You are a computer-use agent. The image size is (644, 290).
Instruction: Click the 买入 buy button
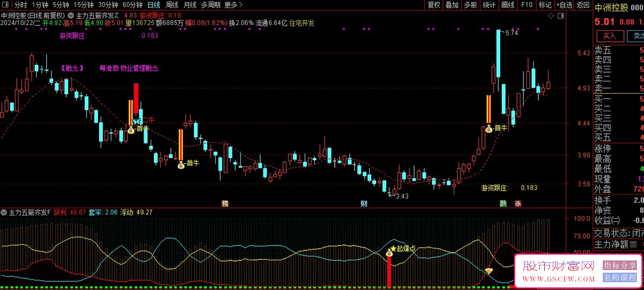point(609,35)
